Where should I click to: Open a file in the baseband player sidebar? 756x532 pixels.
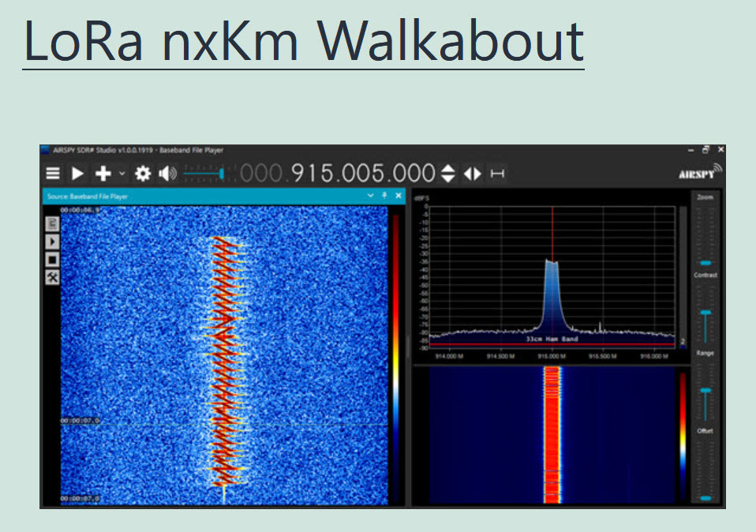click(52, 224)
